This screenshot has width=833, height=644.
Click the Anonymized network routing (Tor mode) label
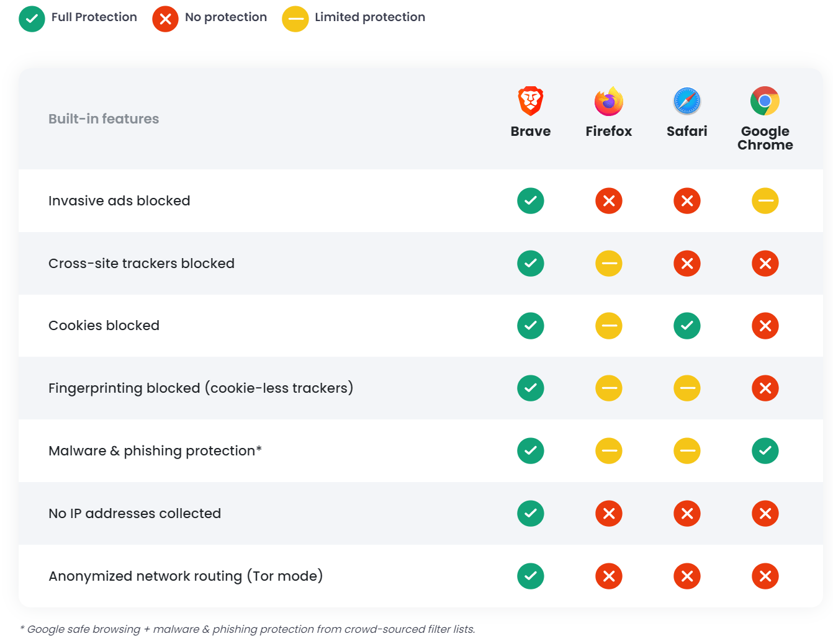pyautogui.click(x=186, y=576)
